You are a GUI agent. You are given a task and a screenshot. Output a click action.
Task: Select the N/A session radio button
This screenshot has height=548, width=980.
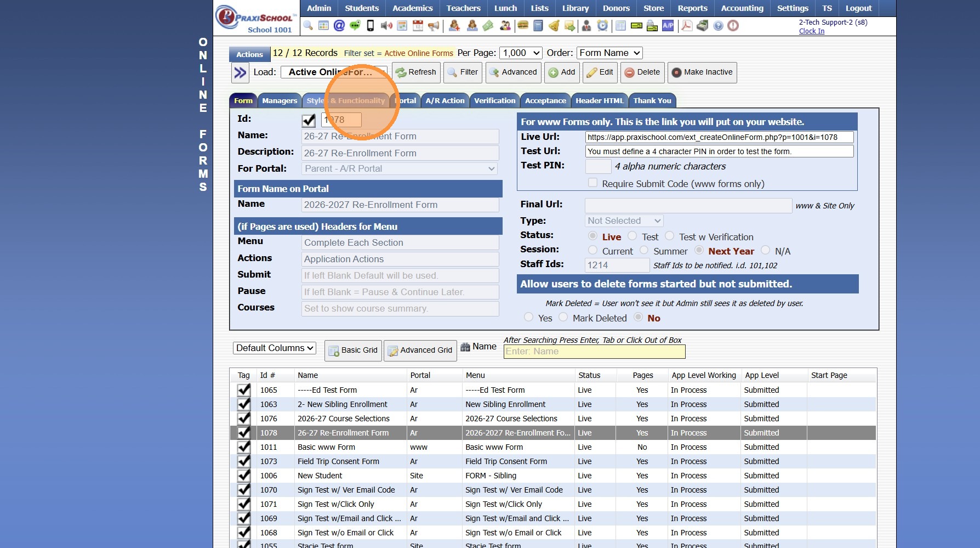(766, 250)
